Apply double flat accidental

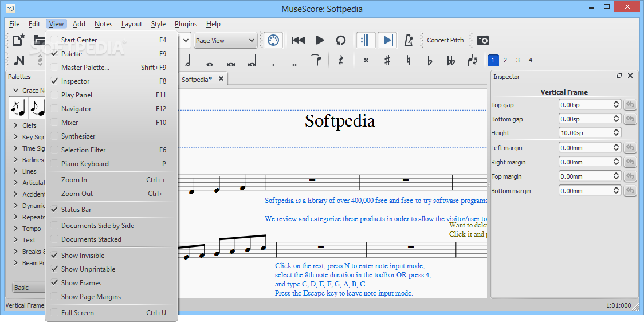coord(451,60)
